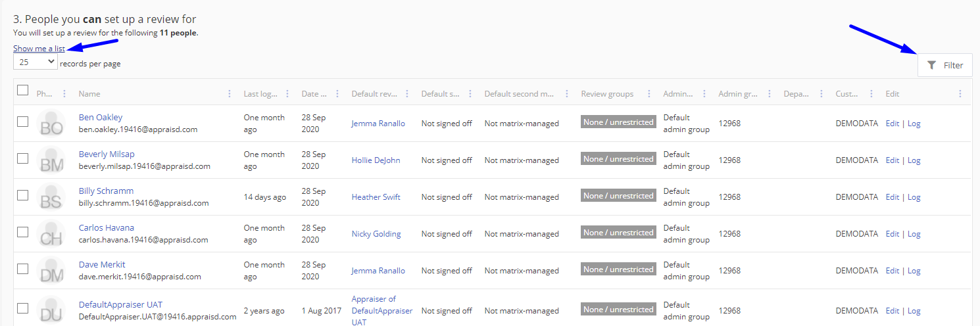
Task: Click Ben Oakley's avatar photo
Action: click(51, 124)
